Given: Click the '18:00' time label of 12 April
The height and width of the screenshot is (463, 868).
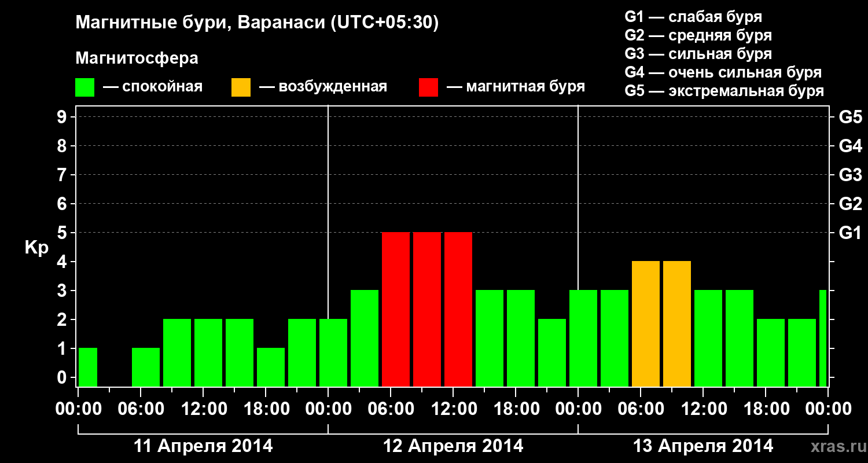Looking at the screenshot, I should (x=516, y=409).
